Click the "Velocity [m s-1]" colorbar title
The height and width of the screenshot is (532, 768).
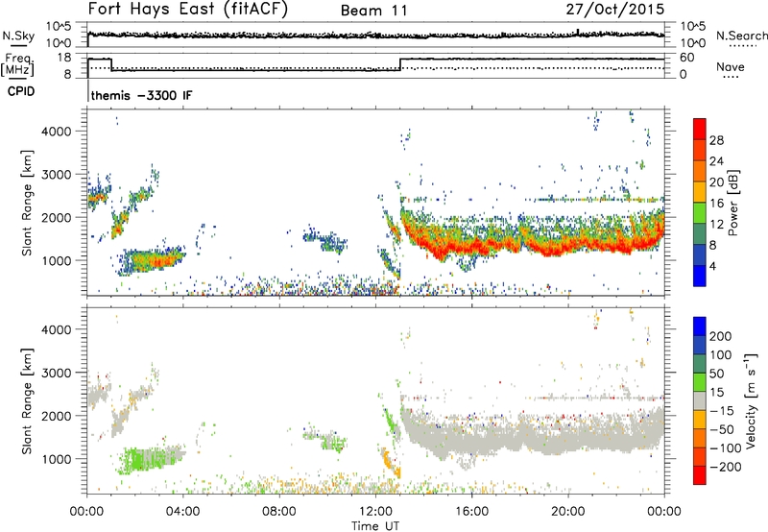pos(750,400)
